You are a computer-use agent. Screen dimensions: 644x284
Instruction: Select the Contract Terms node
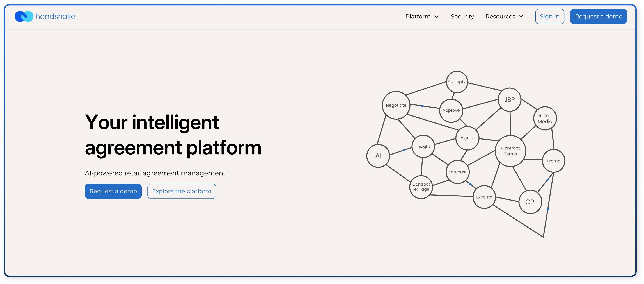point(510,151)
